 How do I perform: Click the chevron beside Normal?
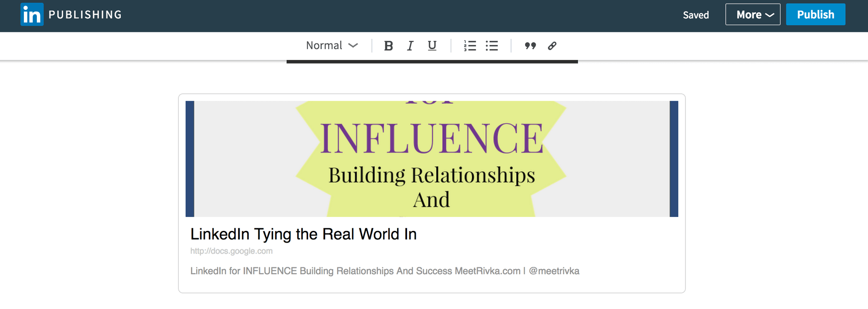(x=353, y=46)
